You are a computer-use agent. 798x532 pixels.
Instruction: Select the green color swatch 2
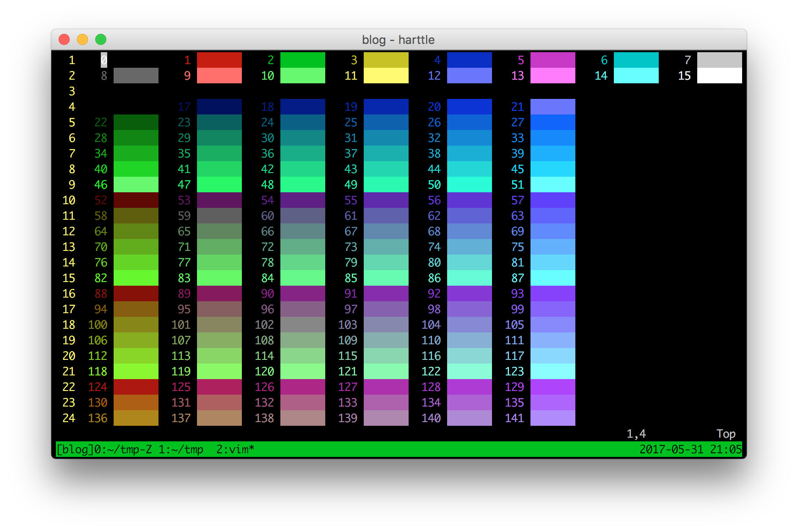click(x=302, y=60)
